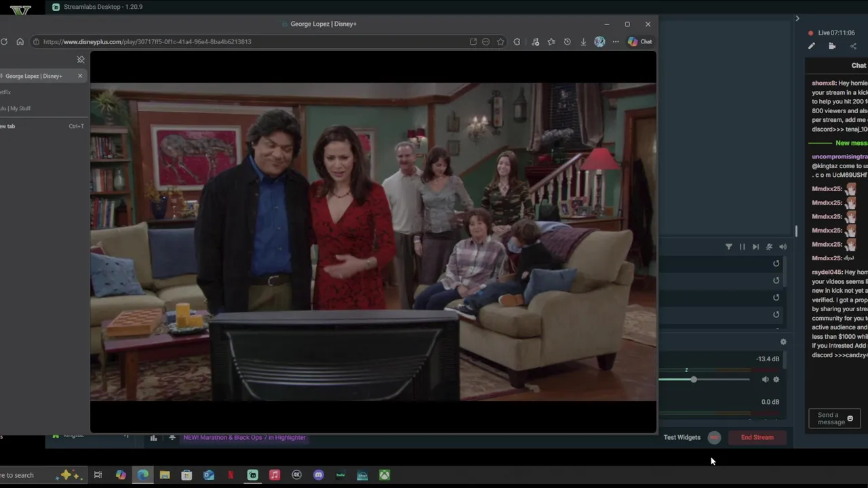
Task: Open Streamlabs Desktop taskbar icon
Action: (x=253, y=475)
